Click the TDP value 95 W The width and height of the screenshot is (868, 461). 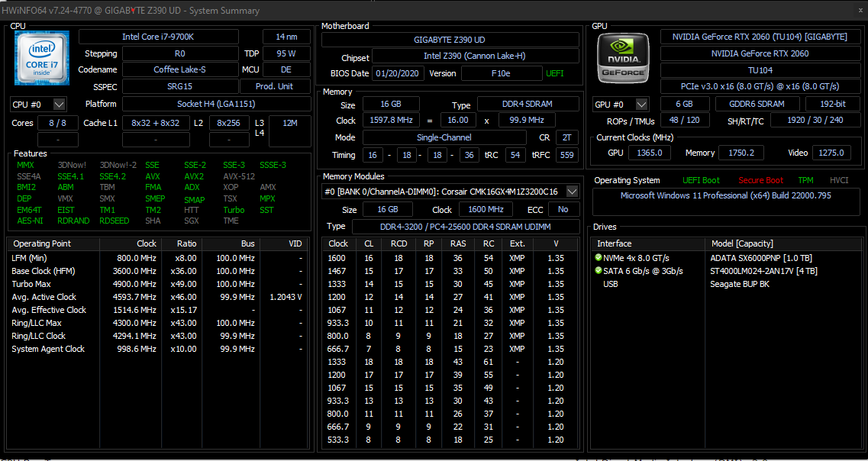click(x=286, y=53)
